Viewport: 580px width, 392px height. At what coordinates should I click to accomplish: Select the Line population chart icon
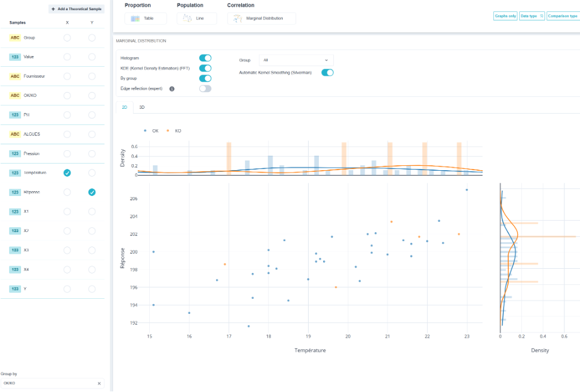tap(188, 19)
